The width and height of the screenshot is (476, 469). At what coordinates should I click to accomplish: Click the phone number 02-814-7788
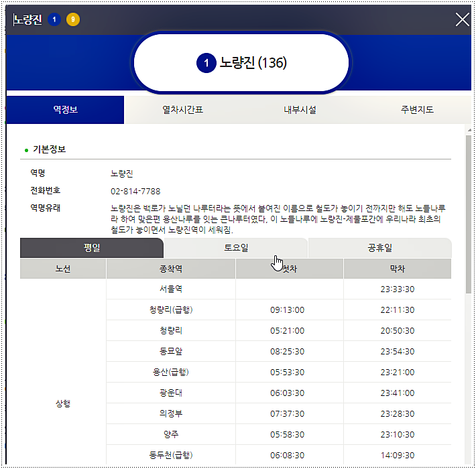pyautogui.click(x=135, y=192)
